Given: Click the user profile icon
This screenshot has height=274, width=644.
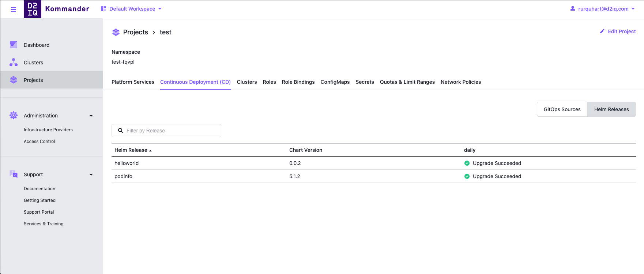Looking at the screenshot, I should click(573, 8).
